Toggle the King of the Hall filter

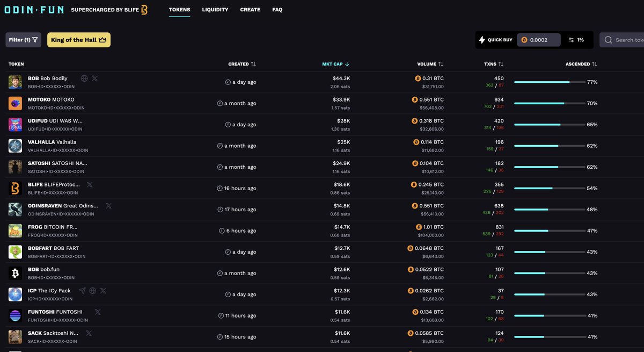79,40
